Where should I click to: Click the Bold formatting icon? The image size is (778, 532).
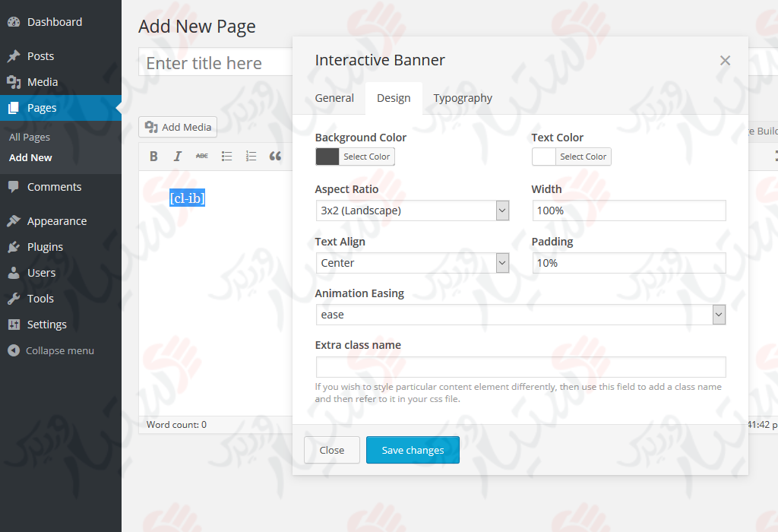(153, 157)
